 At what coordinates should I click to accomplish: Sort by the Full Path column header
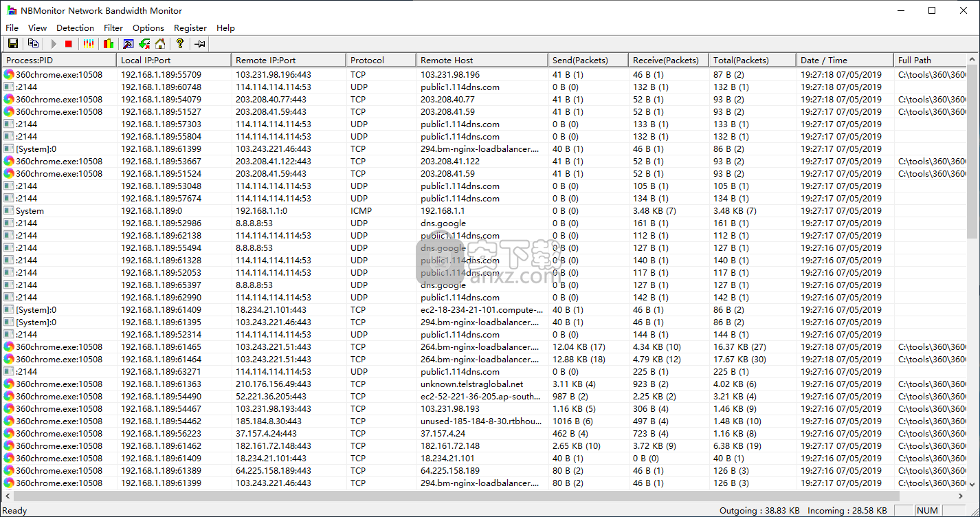click(930, 60)
